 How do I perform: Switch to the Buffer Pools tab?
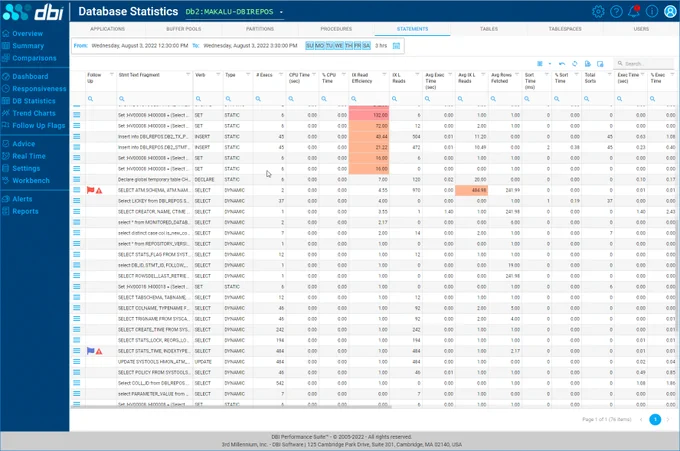(183, 29)
